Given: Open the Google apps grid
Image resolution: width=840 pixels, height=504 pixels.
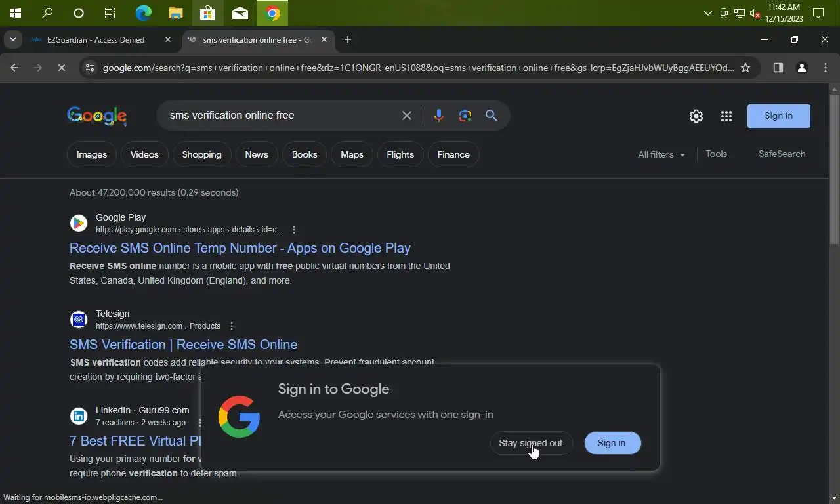Looking at the screenshot, I should pos(726,116).
